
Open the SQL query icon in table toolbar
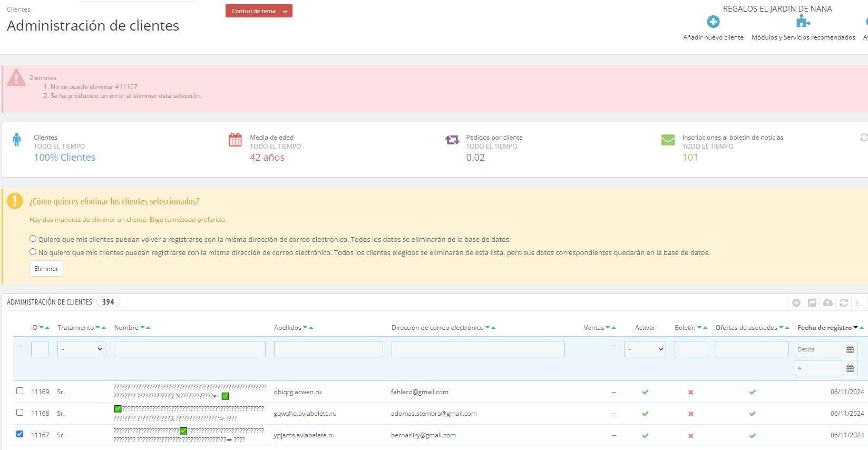pyautogui.click(x=860, y=302)
